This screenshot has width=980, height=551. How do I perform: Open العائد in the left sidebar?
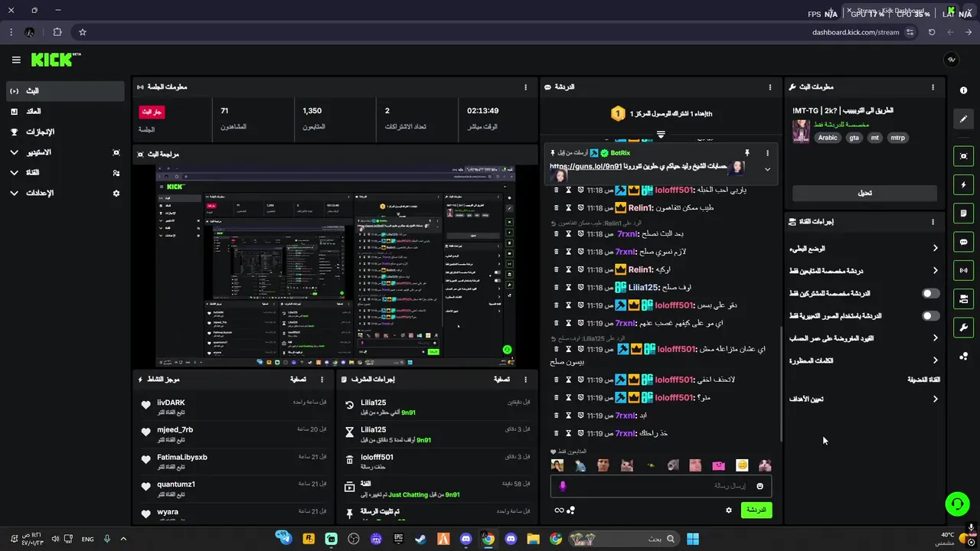tap(64, 112)
